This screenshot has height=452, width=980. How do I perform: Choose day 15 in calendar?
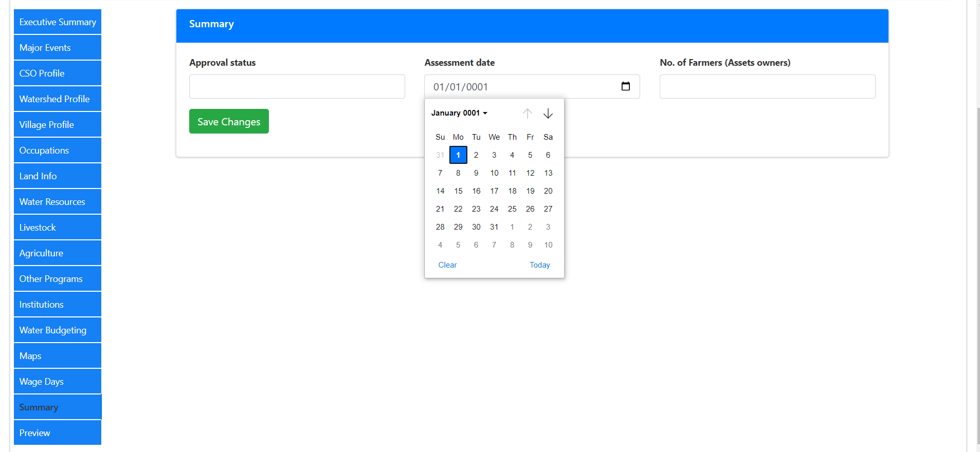(x=458, y=191)
